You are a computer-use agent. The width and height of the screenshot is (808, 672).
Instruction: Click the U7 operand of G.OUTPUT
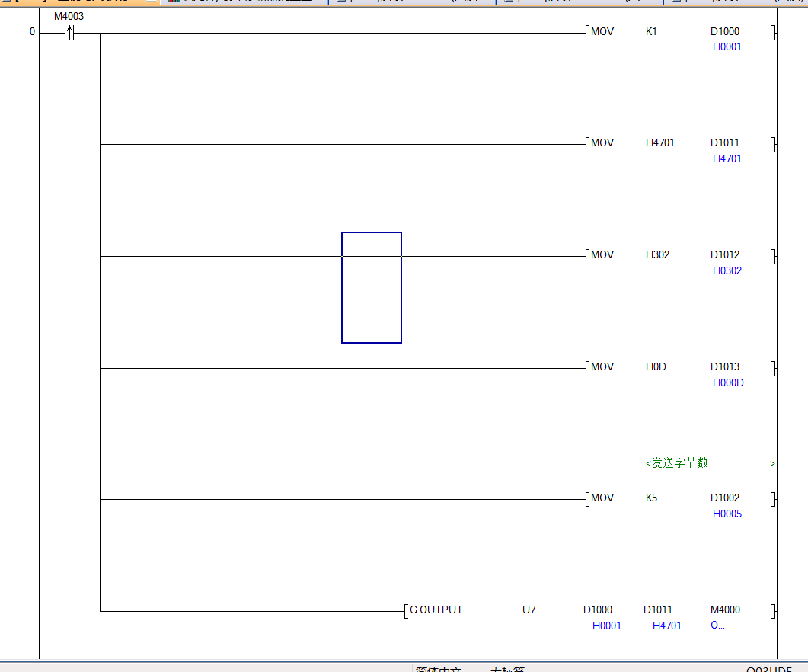[529, 610]
